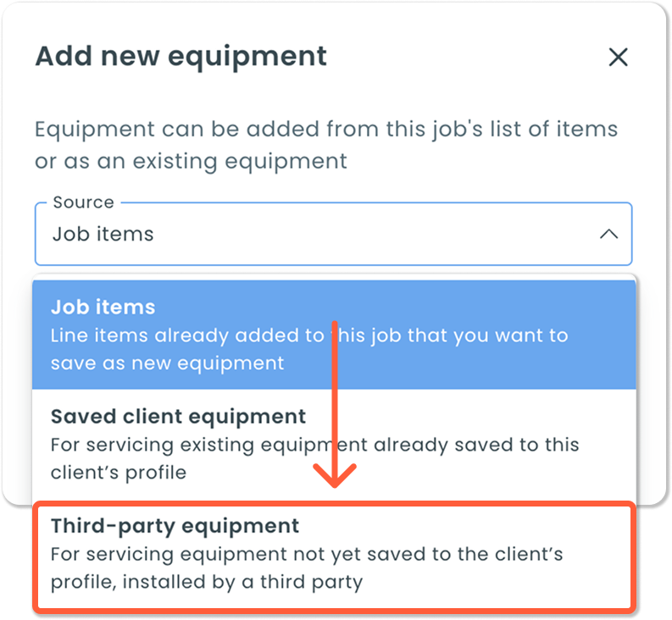Click the 'Line items already added' description text

coord(309,335)
